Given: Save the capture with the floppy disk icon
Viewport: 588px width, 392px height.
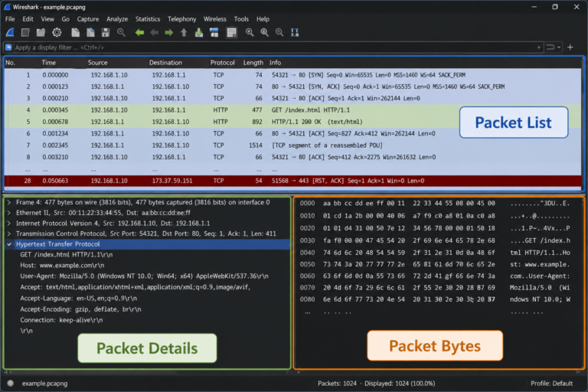Looking at the screenshot, I should click(106, 33).
